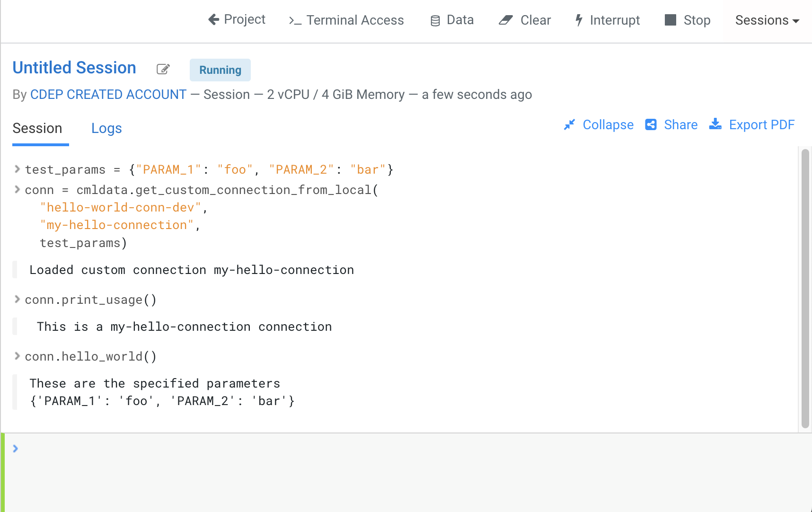Switch to the Logs tab
The width and height of the screenshot is (812, 512).
coord(106,128)
